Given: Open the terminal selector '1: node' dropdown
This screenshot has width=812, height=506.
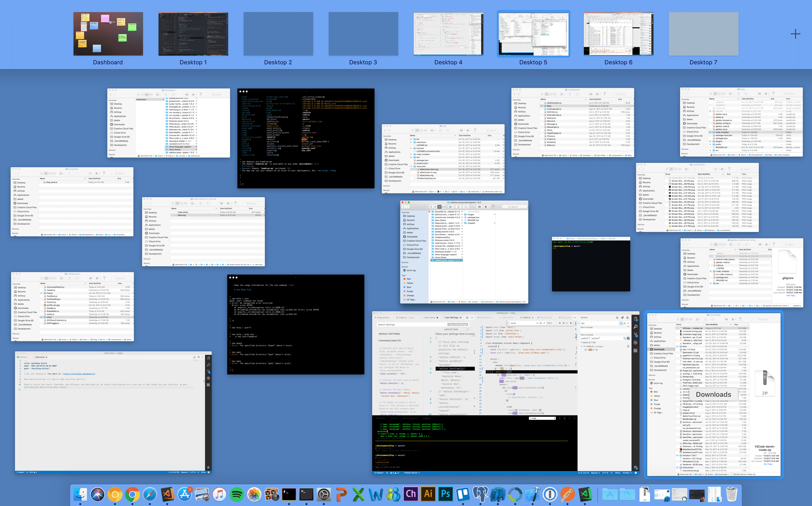Looking at the screenshot, I should click(542, 418).
